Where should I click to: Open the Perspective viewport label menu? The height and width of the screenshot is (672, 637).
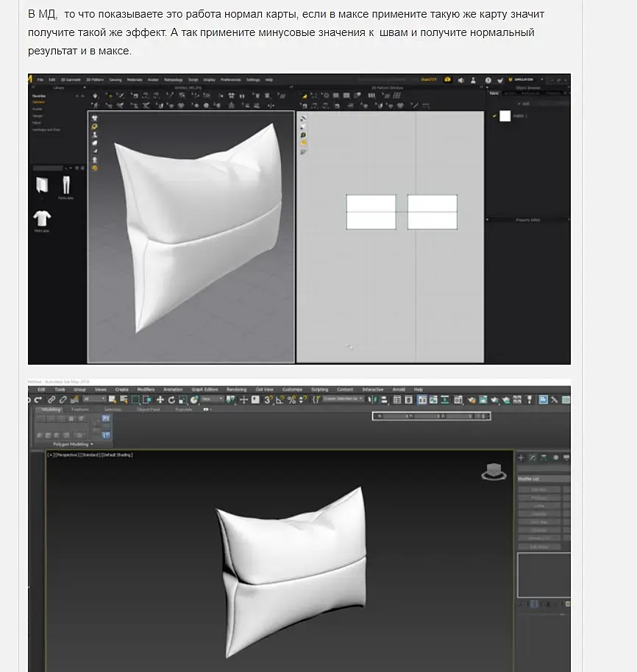67,455
